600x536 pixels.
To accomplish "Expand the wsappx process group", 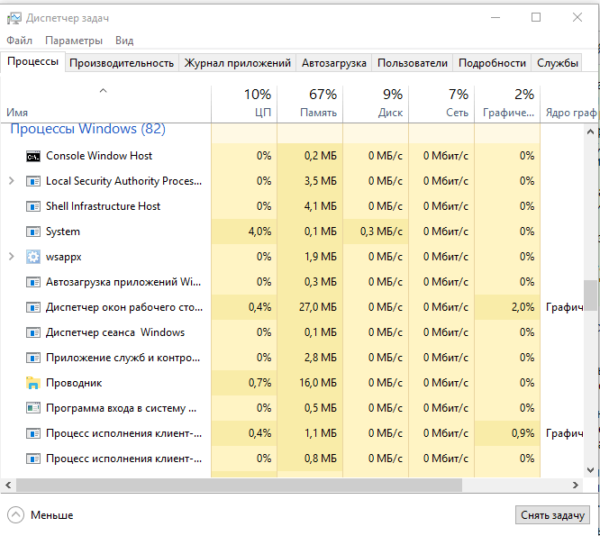I will coord(11,257).
